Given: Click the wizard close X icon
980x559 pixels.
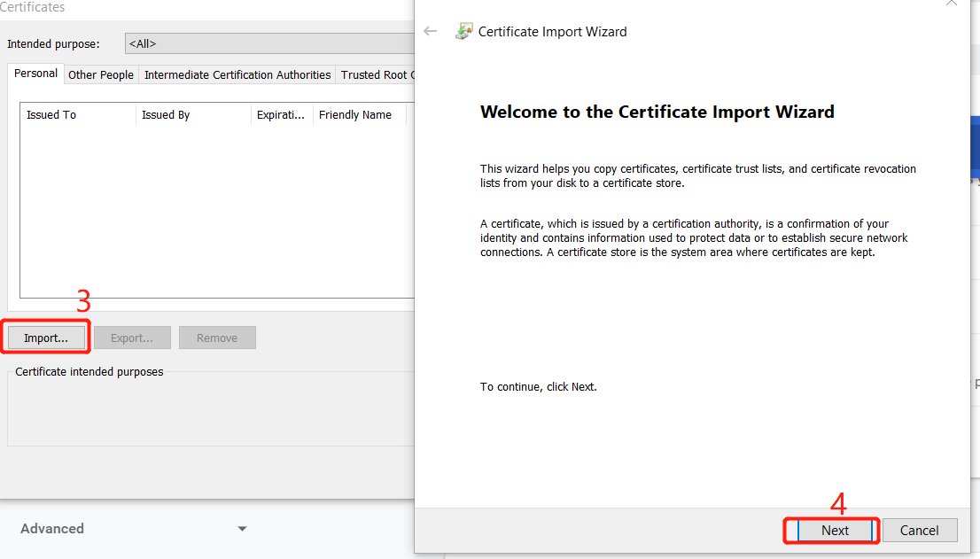Looking at the screenshot, I should tap(952, 4).
